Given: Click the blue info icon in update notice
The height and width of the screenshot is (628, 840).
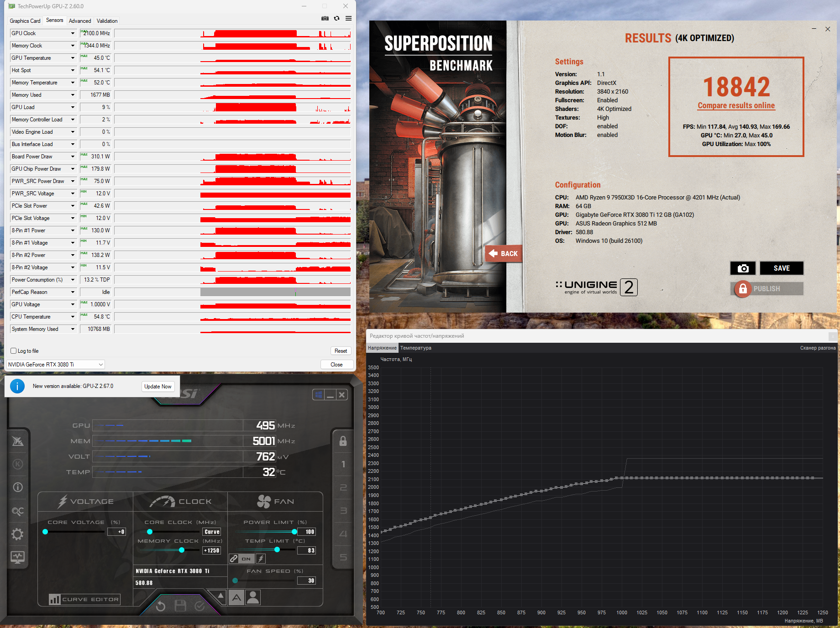Looking at the screenshot, I should [x=17, y=386].
